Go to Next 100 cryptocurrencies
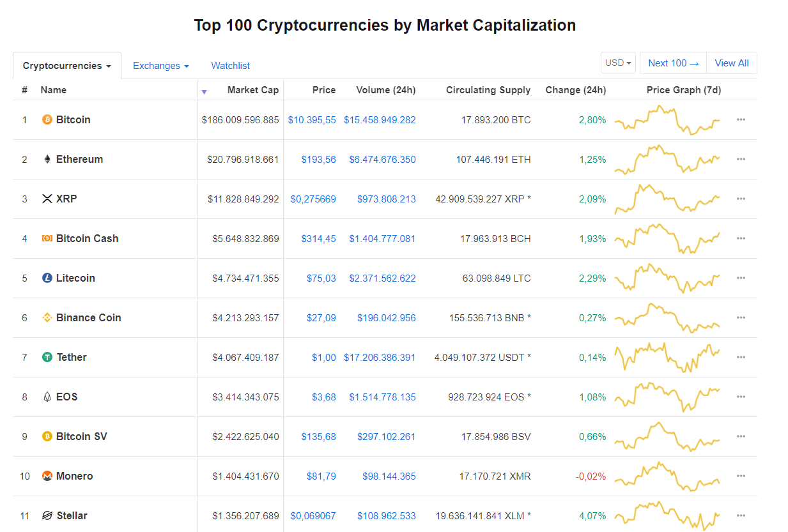The image size is (788, 532). (674, 63)
